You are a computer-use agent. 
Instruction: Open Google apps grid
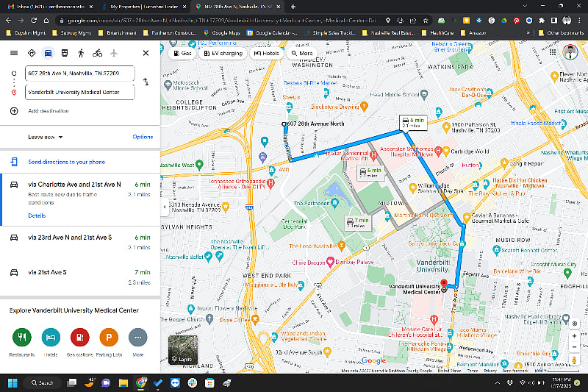click(553, 52)
